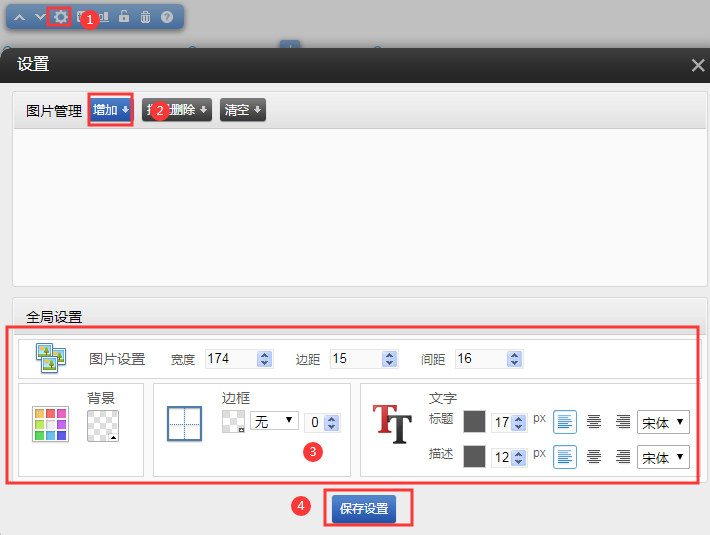This screenshot has width=710, height=535.
Task: Open the 标题 font dropdown showing 宋体
Action: tap(663, 423)
